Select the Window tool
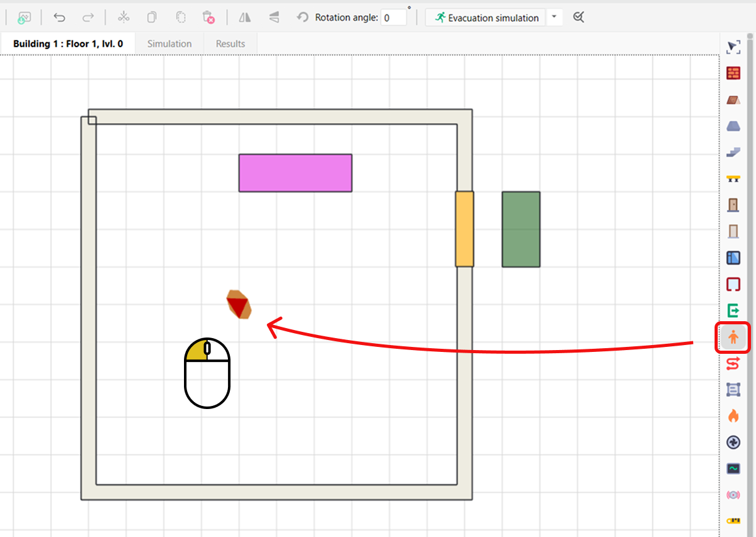 coord(733,257)
